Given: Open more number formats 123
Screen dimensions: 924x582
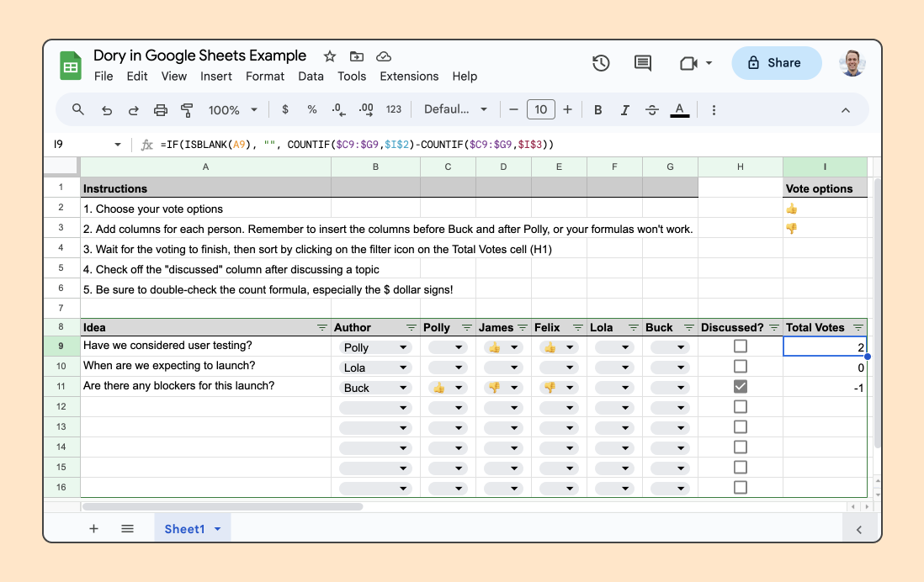Looking at the screenshot, I should coord(394,109).
